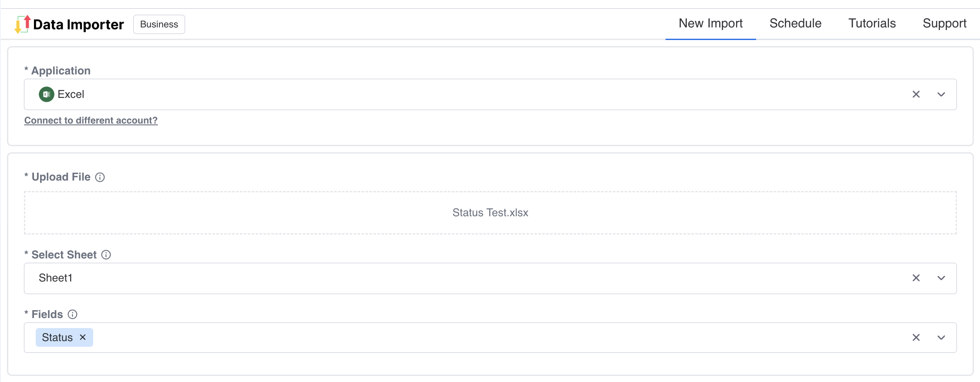Open the Support tab
Viewport: 980px width, 382px height.
[x=944, y=23]
